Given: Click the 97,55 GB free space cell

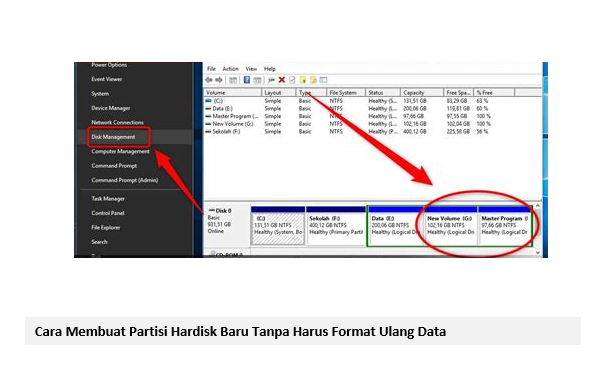Looking at the screenshot, I should [457, 116].
